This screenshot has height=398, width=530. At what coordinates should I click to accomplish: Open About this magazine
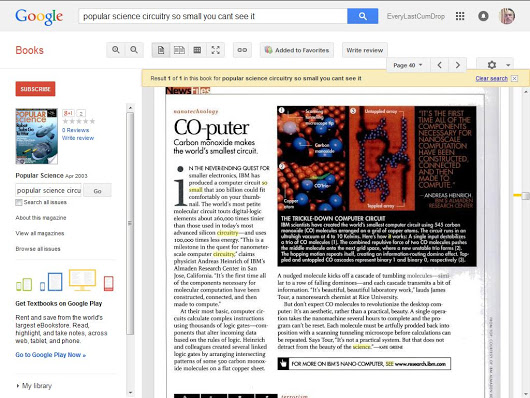(41, 218)
